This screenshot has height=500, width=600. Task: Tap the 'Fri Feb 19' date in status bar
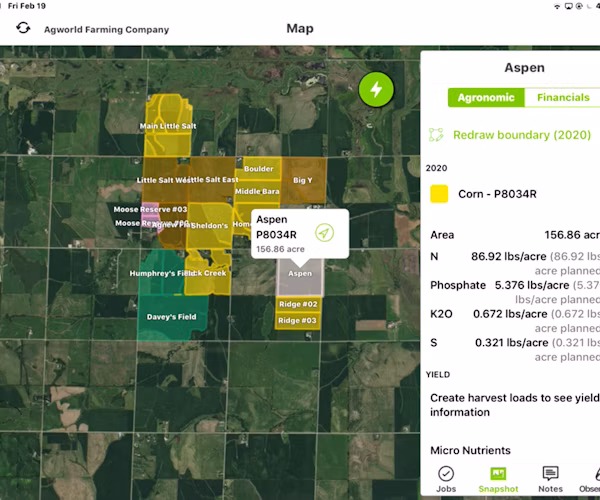tap(27, 6)
